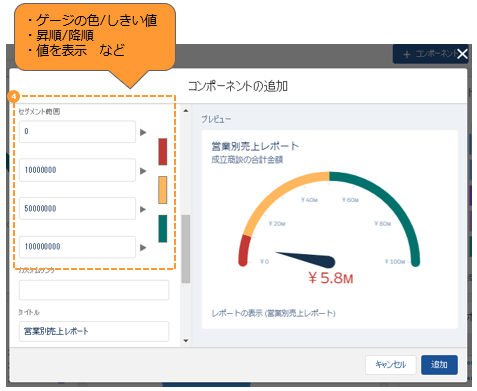Click the タイトル input field
477x391 pixels.
(x=94, y=331)
